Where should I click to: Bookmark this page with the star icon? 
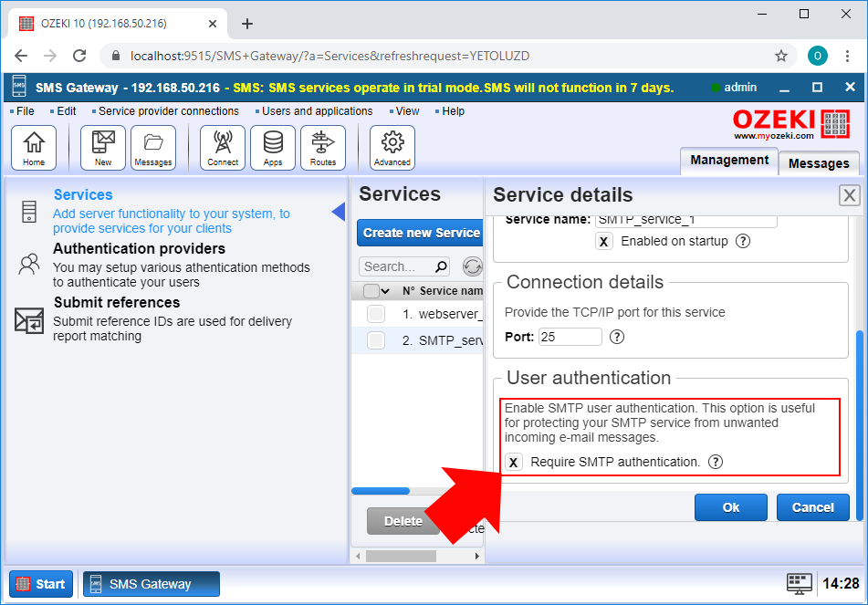click(781, 56)
